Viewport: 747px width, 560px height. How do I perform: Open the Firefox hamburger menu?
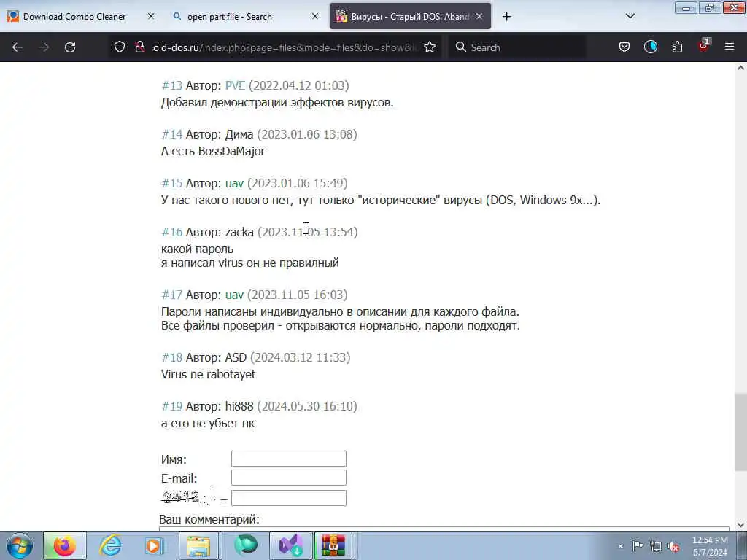pyautogui.click(x=729, y=47)
